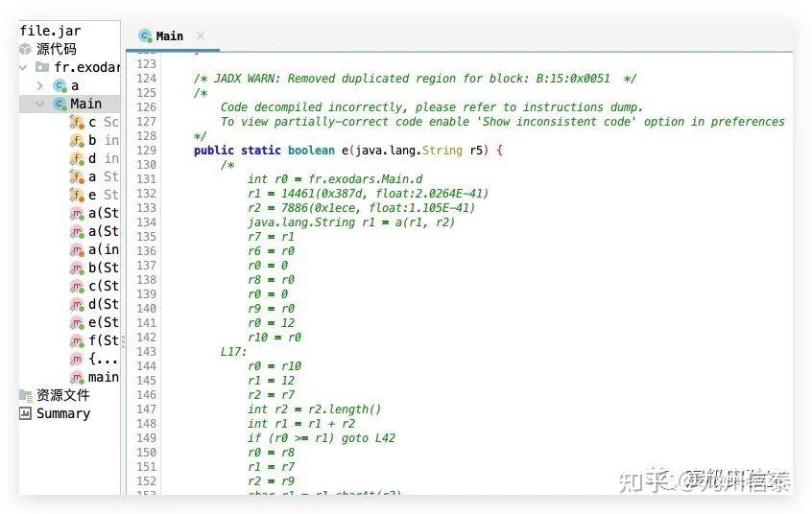Open method b(St in the tree
This screenshot has width=812, height=514.
click(104, 268)
